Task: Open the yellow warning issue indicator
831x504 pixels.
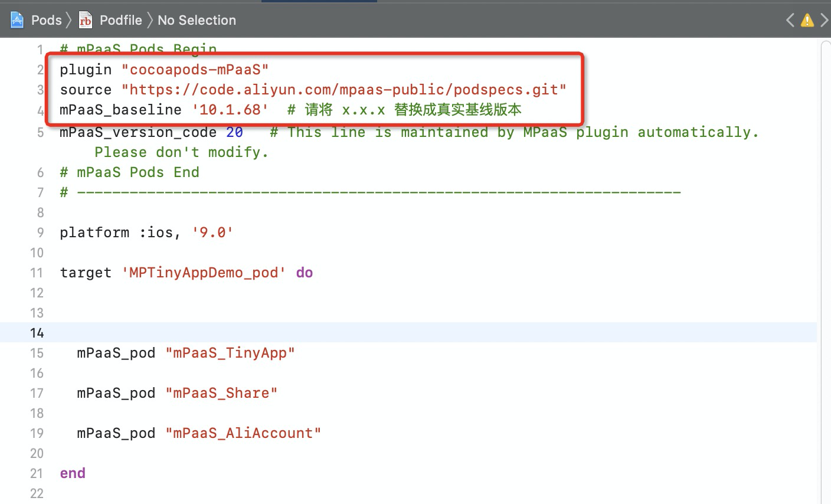Action: pyautogui.click(x=807, y=20)
